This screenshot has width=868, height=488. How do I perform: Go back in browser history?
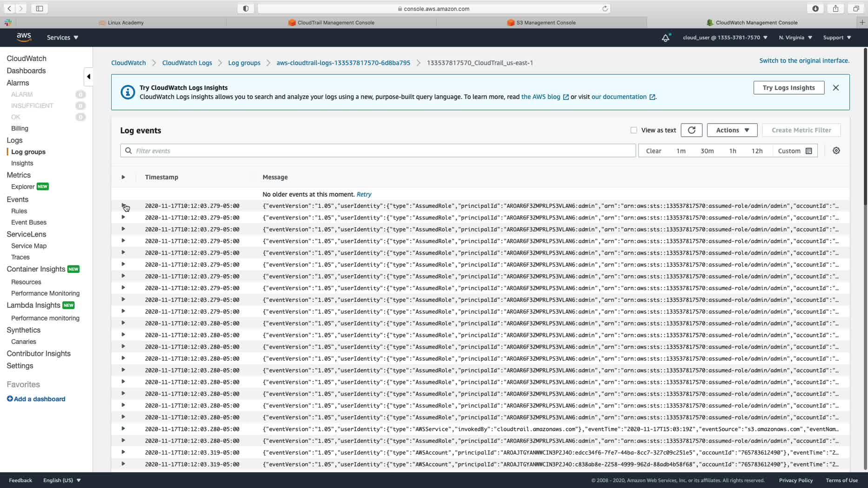click(9, 8)
